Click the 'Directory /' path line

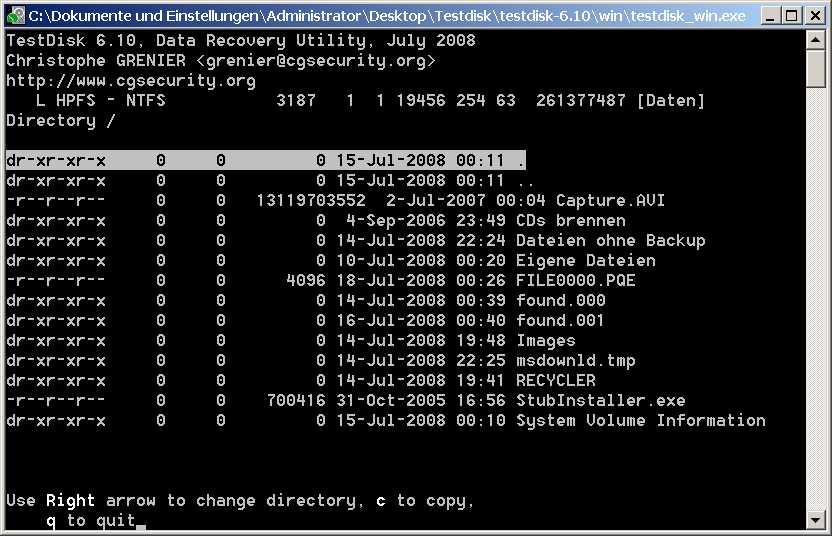coord(60,121)
